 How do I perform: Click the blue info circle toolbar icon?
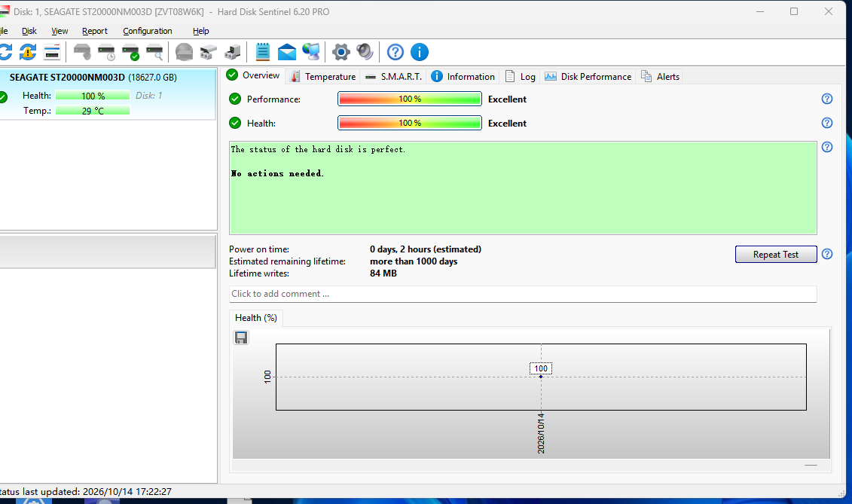coord(420,52)
